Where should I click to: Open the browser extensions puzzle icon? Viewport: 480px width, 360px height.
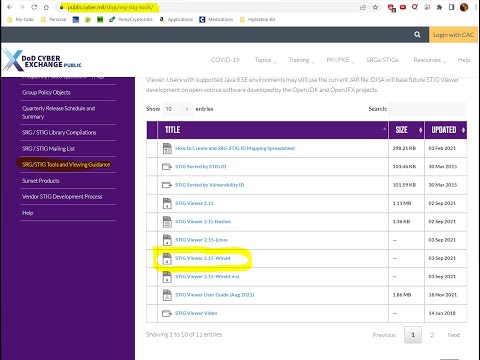(439, 7)
